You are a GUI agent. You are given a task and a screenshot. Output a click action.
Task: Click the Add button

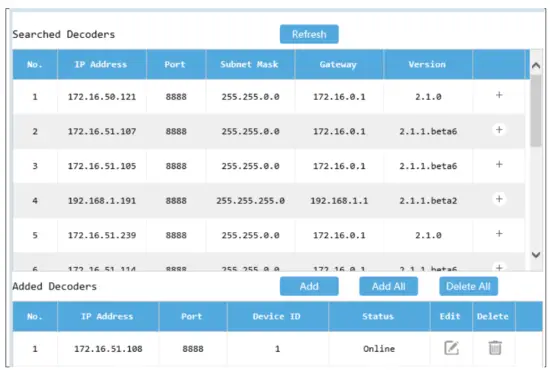(x=309, y=286)
